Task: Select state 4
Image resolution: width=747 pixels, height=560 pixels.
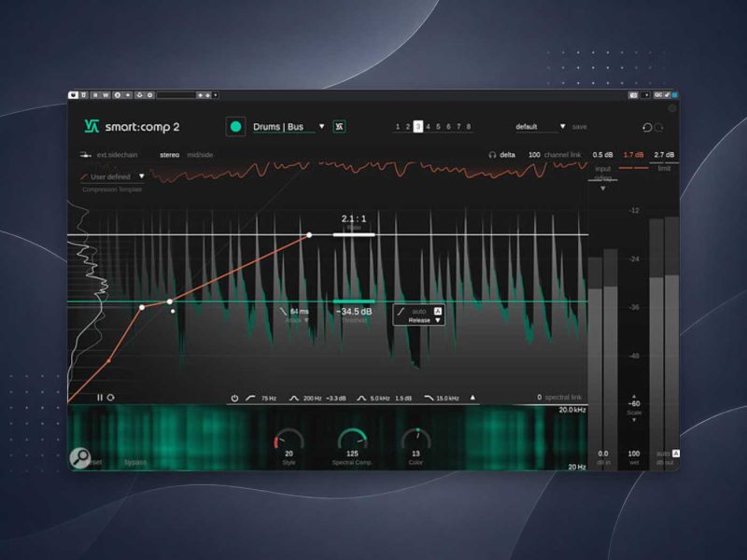Action: click(428, 127)
